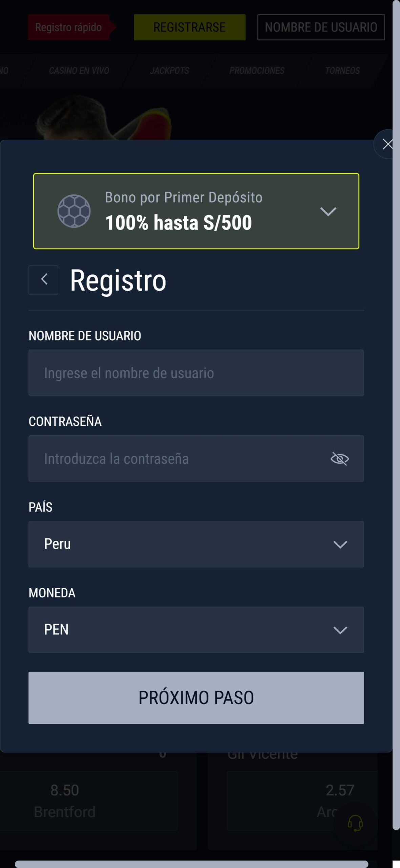
Task: Open the headset support chat icon
Action: click(355, 823)
